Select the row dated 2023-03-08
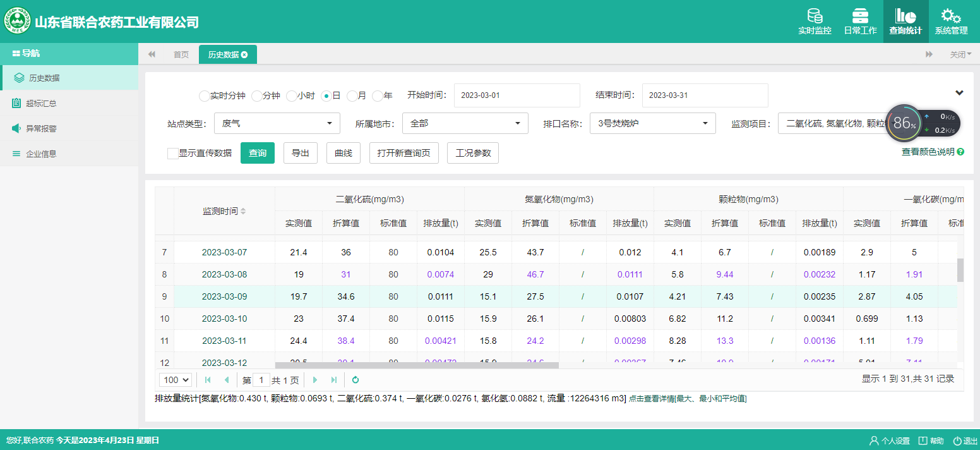This screenshot has width=980, height=450. (556, 274)
